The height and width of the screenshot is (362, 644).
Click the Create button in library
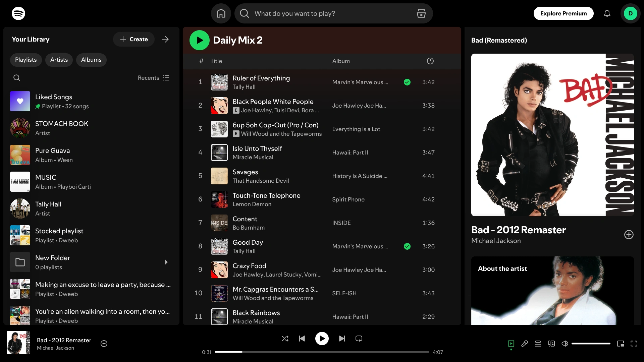coord(134,39)
